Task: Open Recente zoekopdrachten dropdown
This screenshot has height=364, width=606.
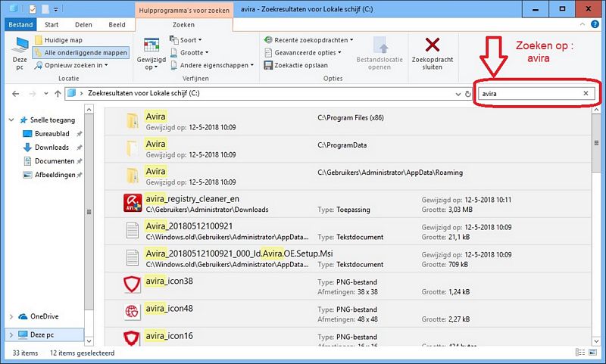Action: coord(308,40)
